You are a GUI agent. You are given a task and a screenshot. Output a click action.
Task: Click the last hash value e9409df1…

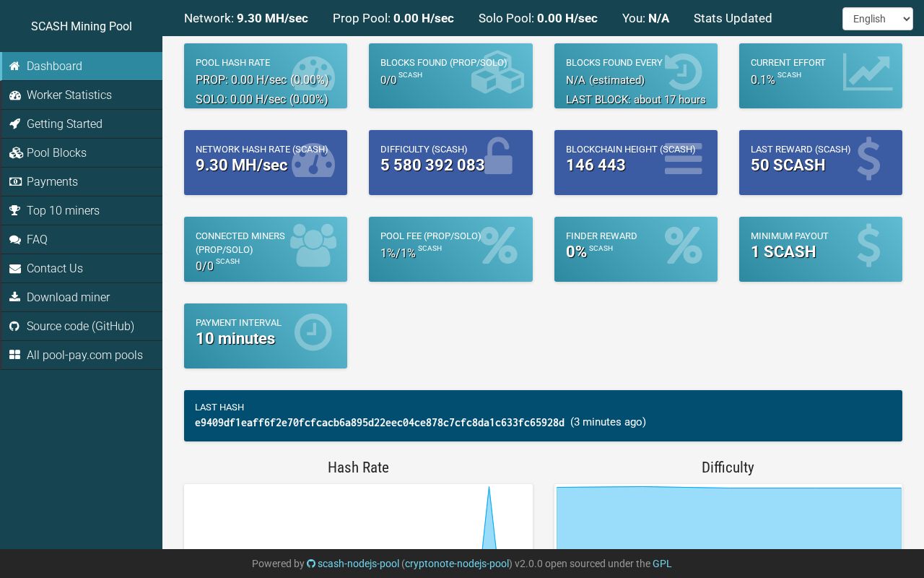pos(380,423)
